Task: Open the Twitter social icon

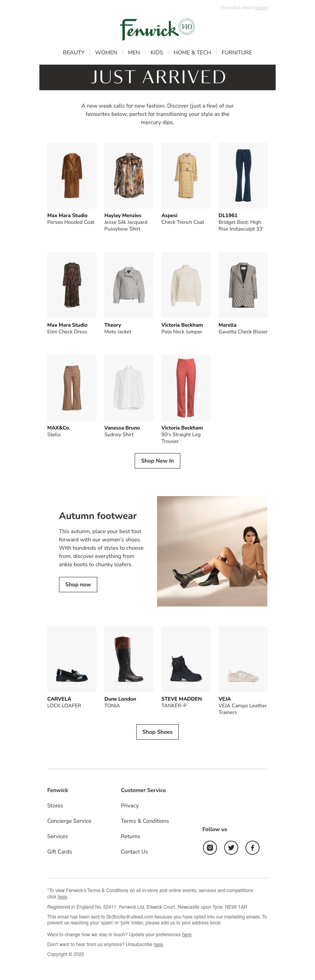Action: [231, 847]
